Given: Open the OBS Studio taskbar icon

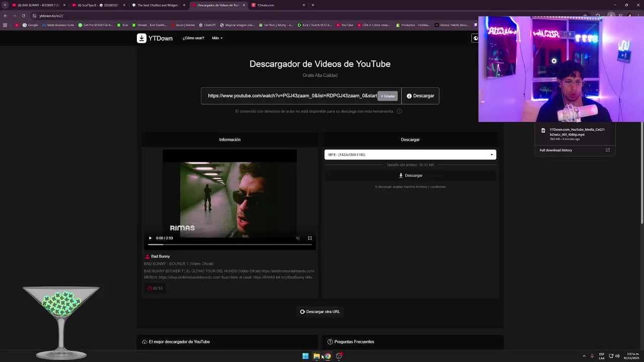Looking at the screenshot, I should 339,356.
